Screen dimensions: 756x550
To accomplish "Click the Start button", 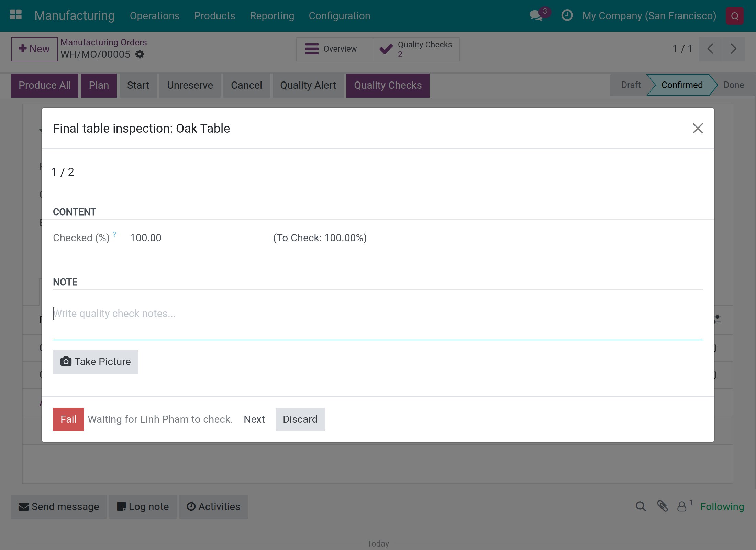I will [138, 85].
